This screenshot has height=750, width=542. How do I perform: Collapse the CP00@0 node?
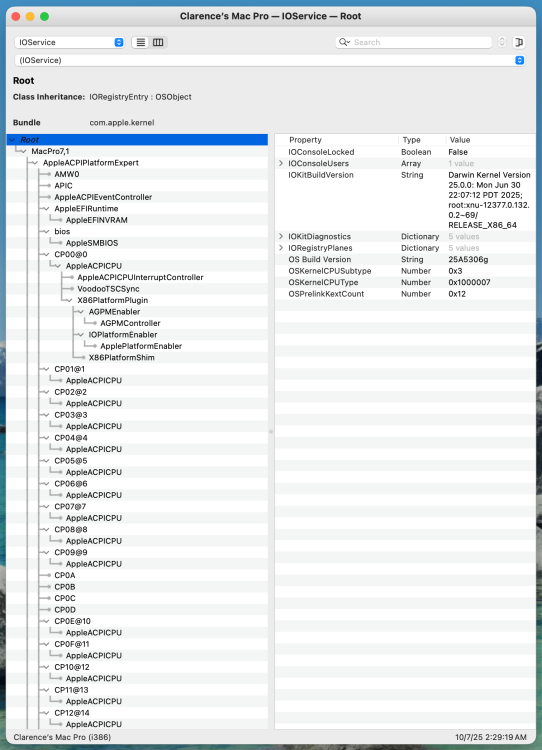pyautogui.click(x=47, y=254)
